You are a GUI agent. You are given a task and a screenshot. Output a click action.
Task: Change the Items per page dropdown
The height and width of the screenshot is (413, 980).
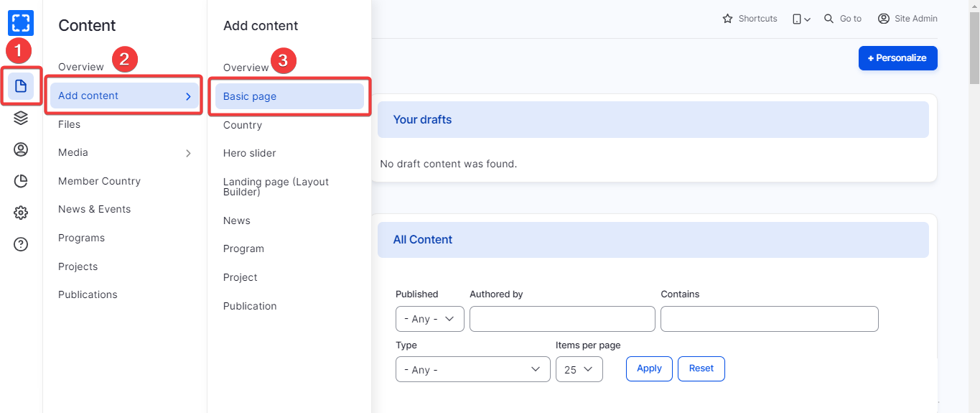(579, 369)
